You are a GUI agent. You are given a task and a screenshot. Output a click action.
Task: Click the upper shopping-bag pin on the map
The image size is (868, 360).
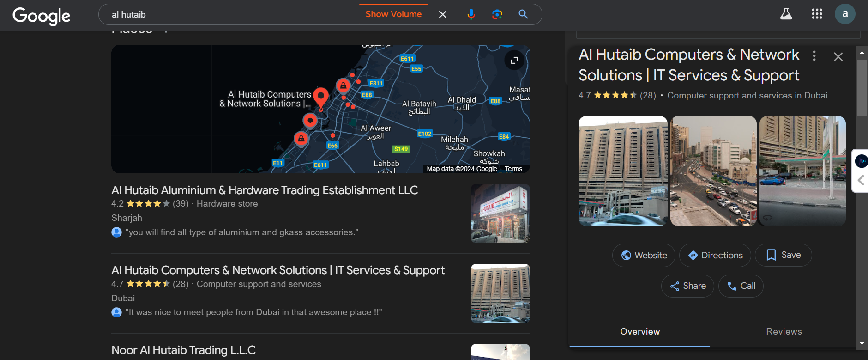[x=343, y=85]
